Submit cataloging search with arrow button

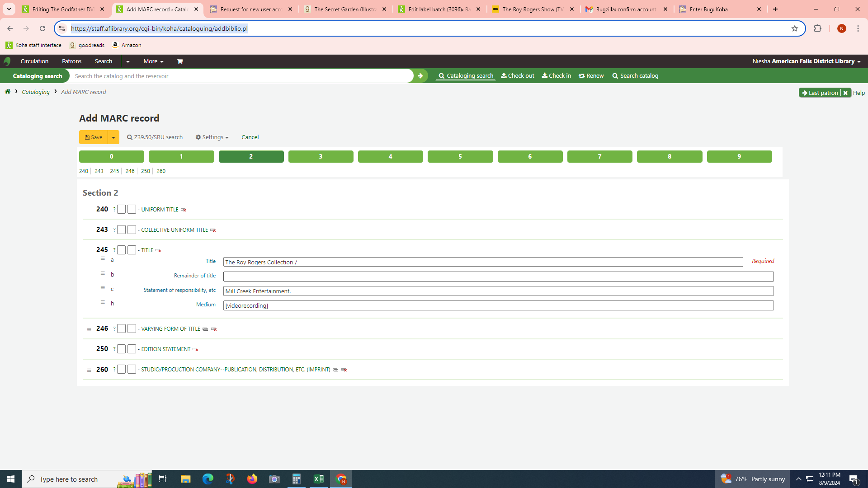click(x=420, y=76)
